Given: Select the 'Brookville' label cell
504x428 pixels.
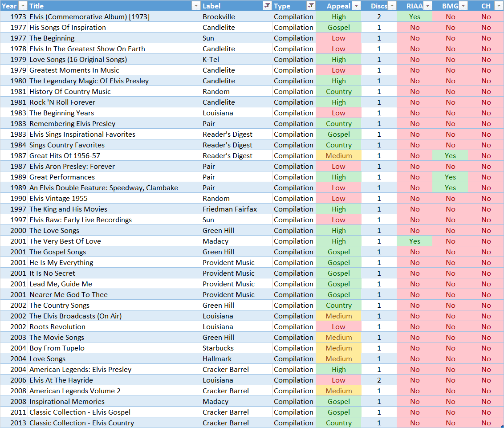Looking at the screenshot, I should (236, 17).
